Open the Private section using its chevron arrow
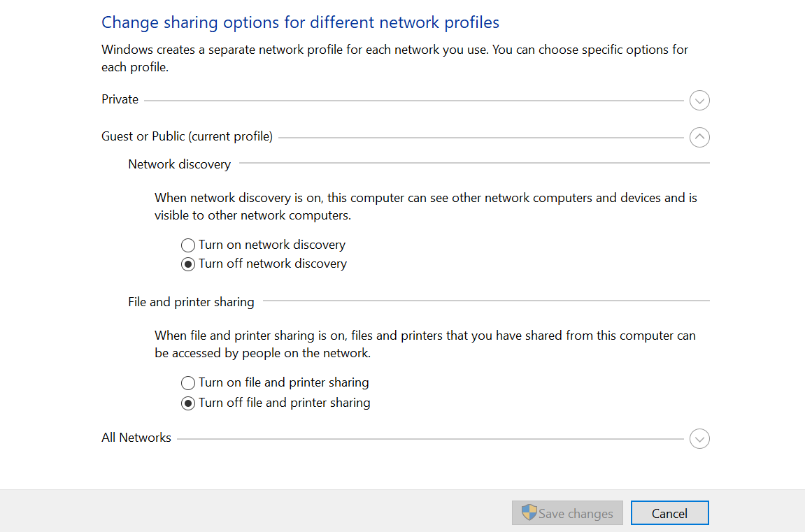 coord(699,101)
